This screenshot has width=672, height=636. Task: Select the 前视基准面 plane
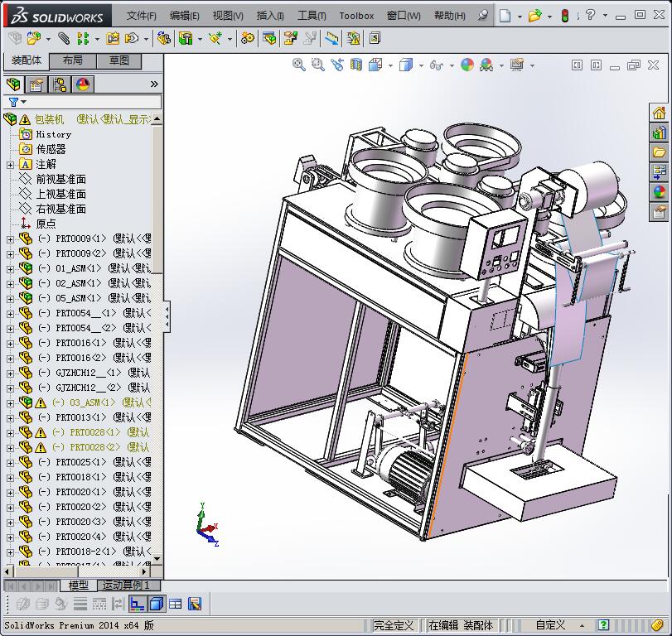pyautogui.click(x=60, y=180)
